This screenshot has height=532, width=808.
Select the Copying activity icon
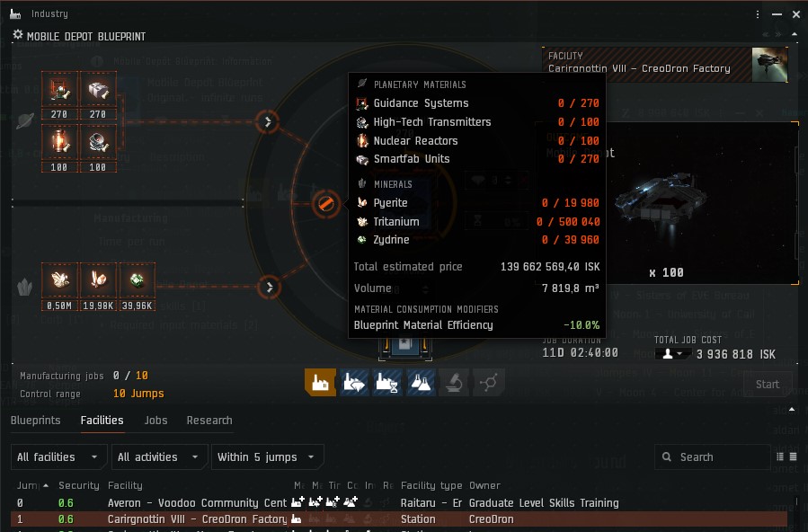point(421,382)
